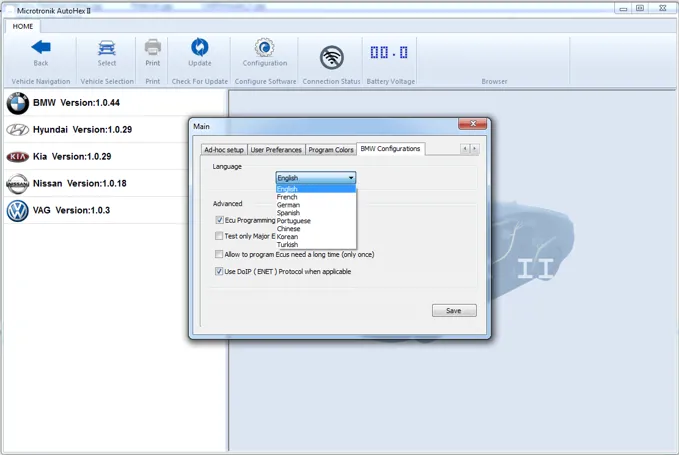Enable Allow to program Ecus long time
The image size is (679, 455).
pos(219,254)
